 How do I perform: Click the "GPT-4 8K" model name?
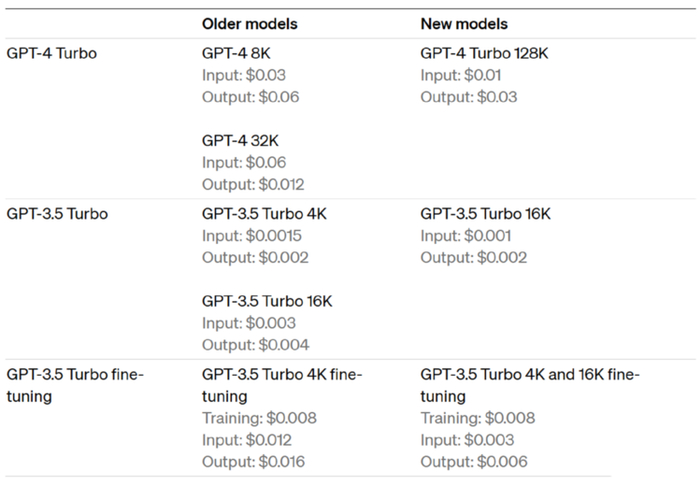[236, 53]
